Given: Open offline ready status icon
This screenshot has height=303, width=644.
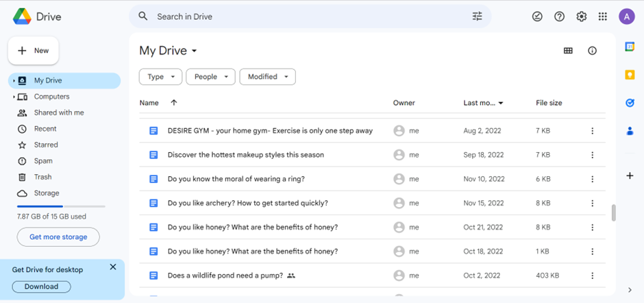Looking at the screenshot, I should 537,16.
